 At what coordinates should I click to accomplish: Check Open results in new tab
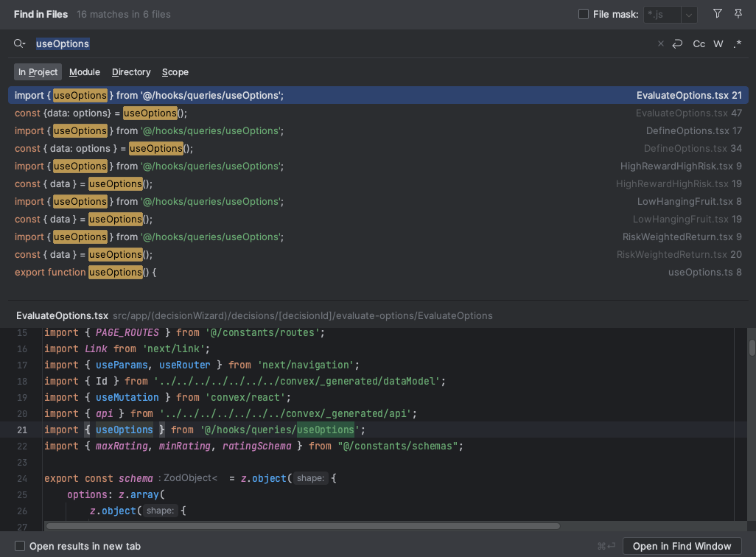pos(21,546)
